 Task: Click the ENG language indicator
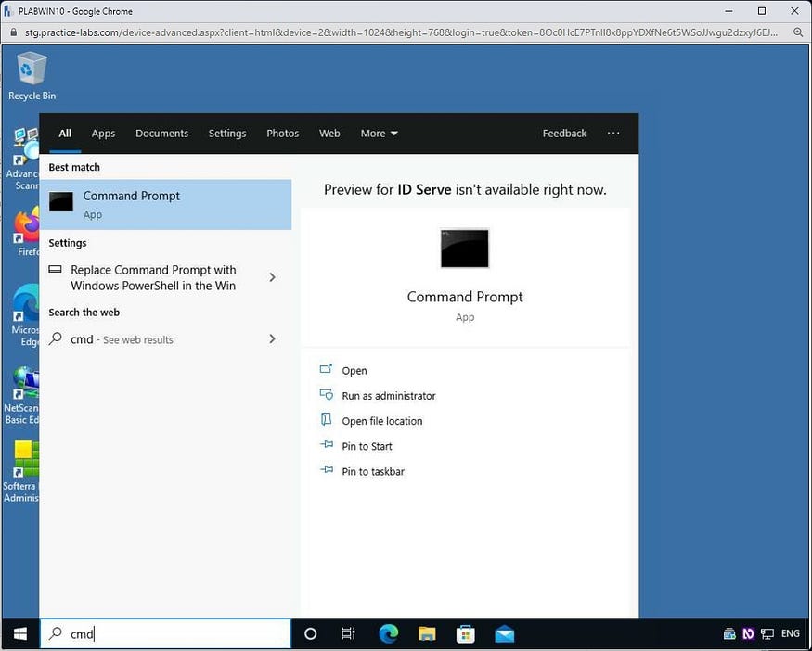pos(791,632)
